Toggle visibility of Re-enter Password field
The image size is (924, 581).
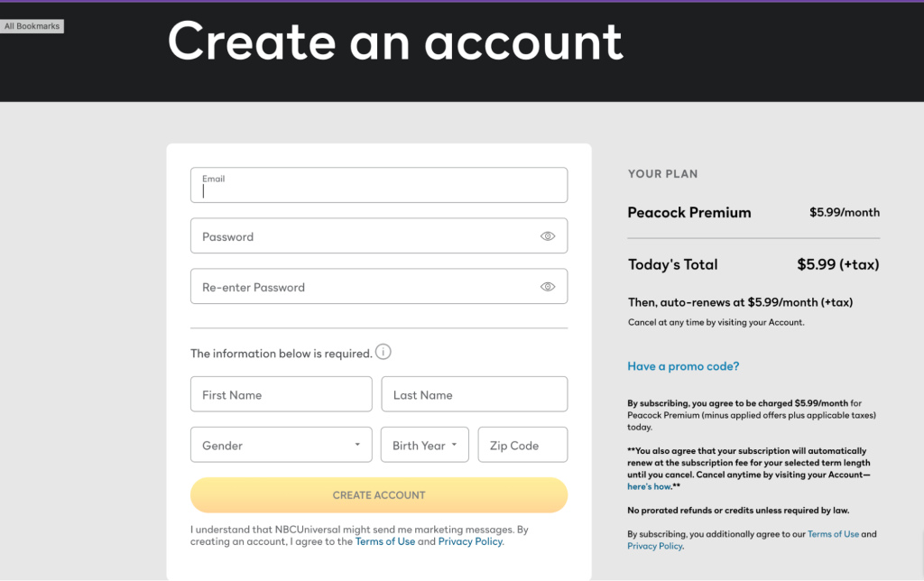[548, 287]
